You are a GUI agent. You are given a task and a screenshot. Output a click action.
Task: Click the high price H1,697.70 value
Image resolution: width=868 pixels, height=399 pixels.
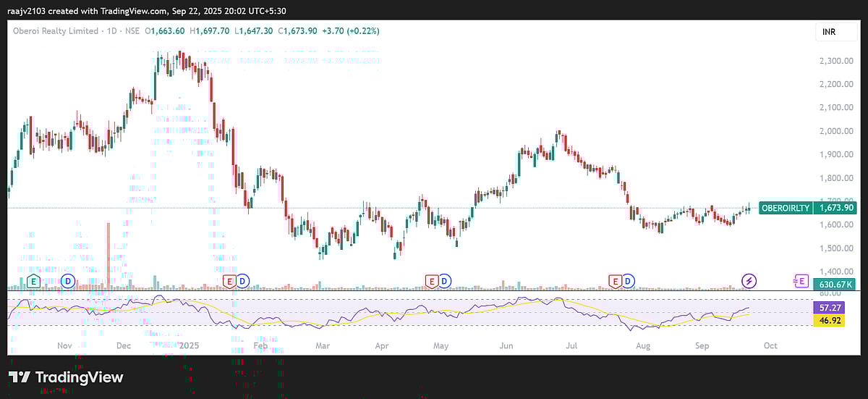210,31
